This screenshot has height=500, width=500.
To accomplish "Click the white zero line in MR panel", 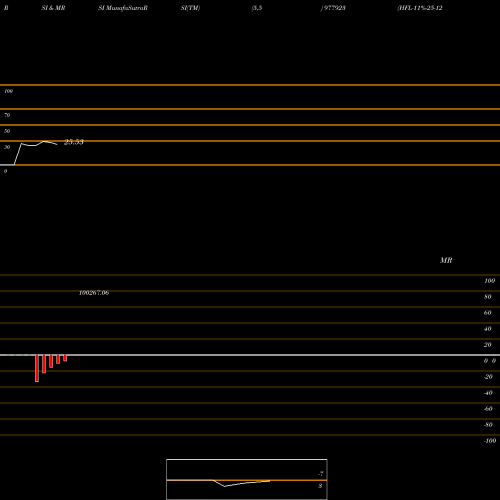I will tap(250, 355).
